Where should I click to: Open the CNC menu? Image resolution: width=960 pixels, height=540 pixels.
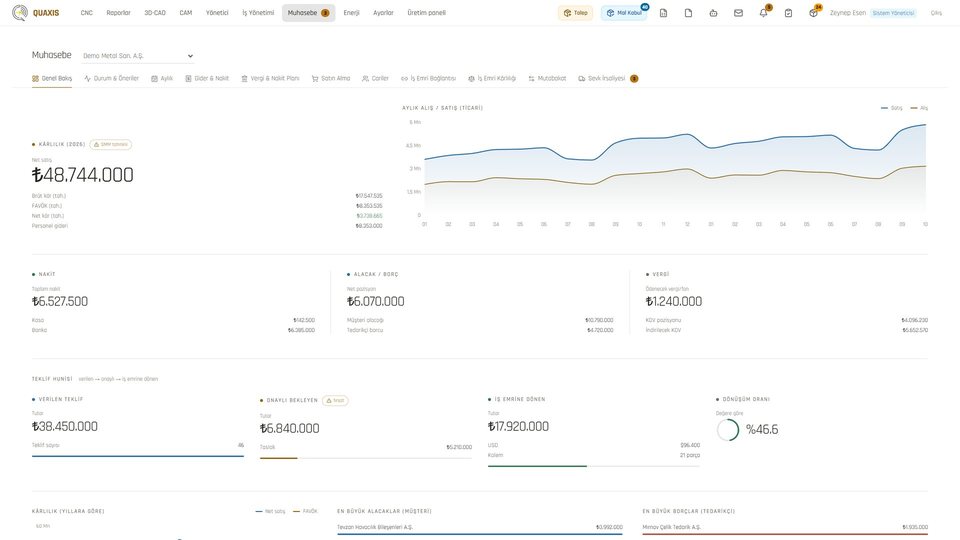(x=86, y=13)
